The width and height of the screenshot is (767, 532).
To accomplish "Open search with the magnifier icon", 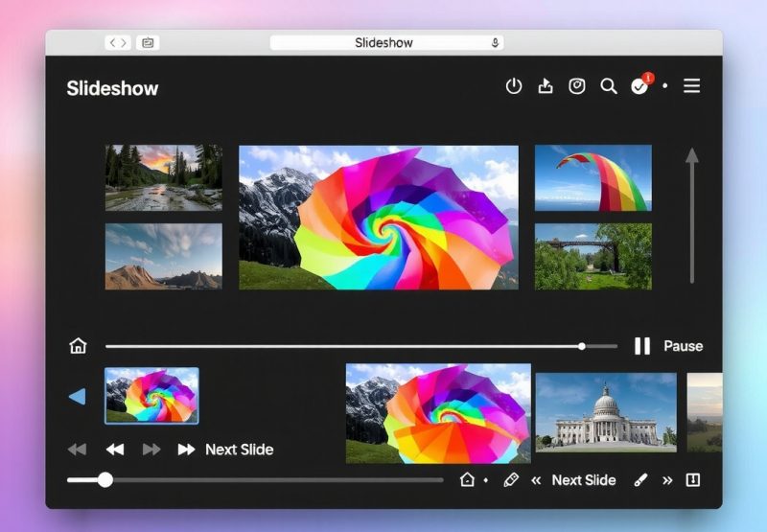I will pyautogui.click(x=609, y=86).
